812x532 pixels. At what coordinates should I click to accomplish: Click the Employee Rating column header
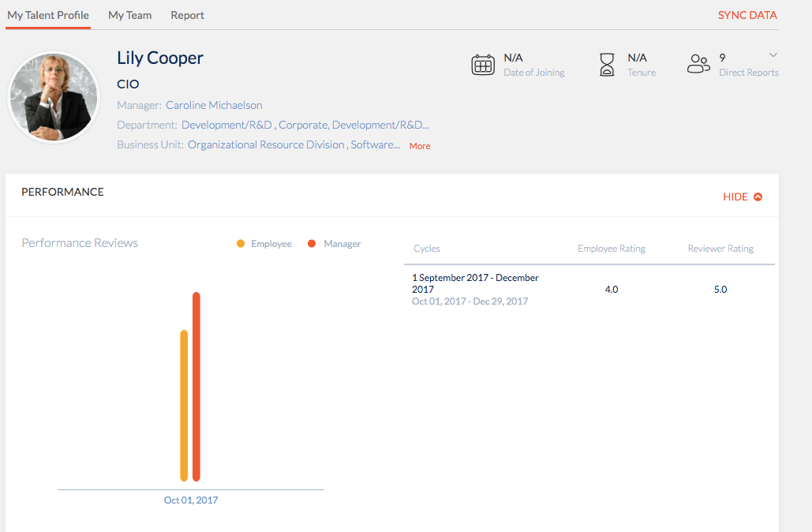tap(612, 248)
